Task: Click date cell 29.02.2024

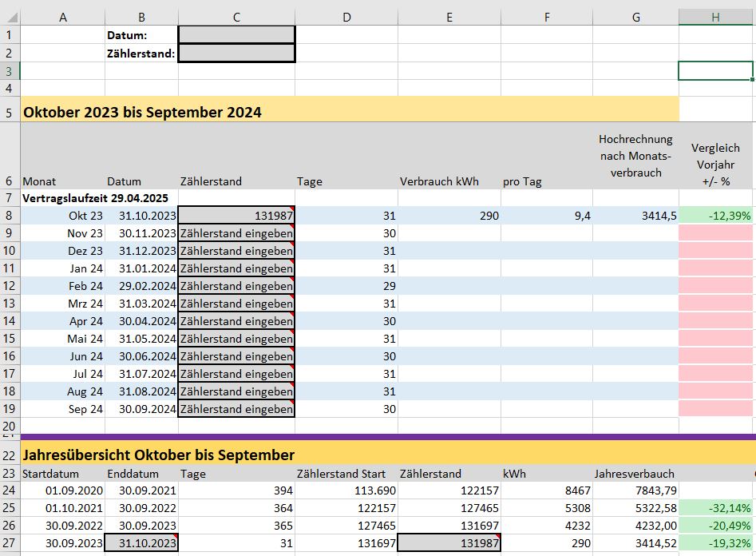Action: [x=142, y=286]
